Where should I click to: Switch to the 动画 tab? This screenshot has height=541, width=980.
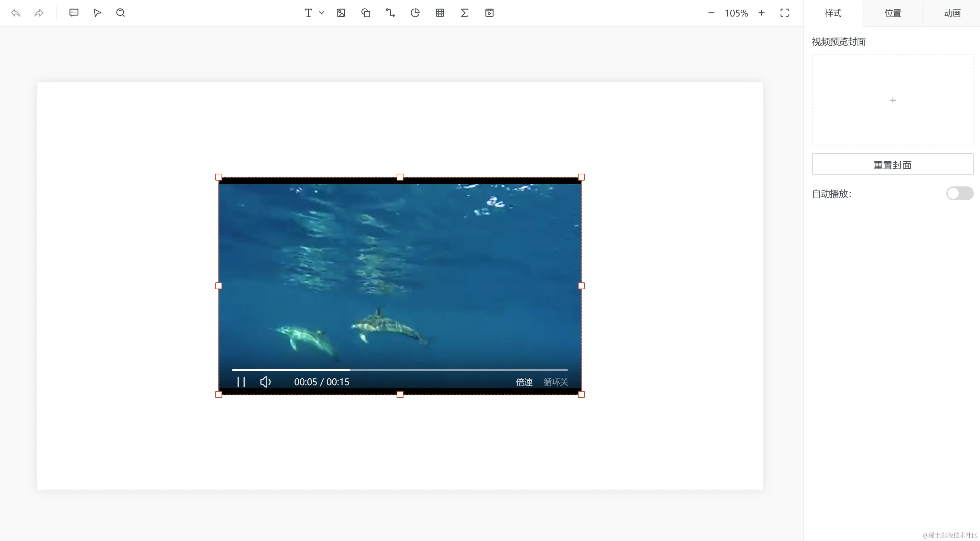(952, 13)
